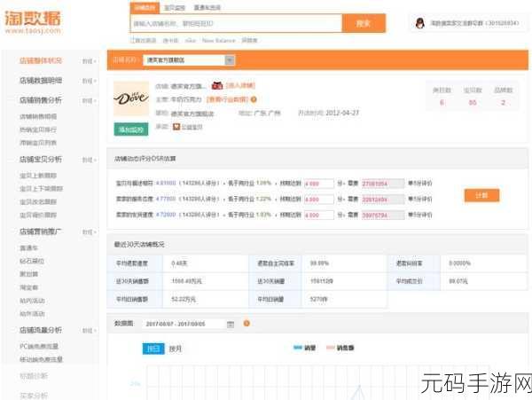
Task: Click the first hot search link under search box
Action: 144,41
